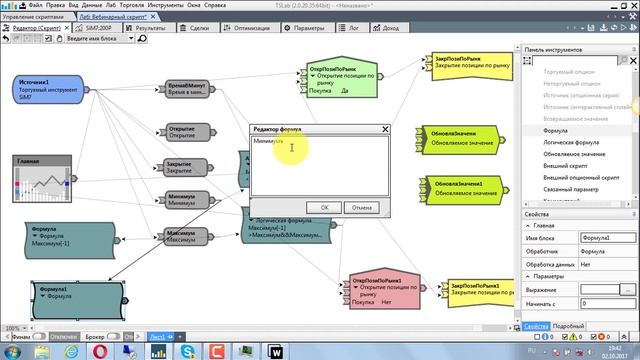Click the download-to-tray toolbar icon

(604, 28)
